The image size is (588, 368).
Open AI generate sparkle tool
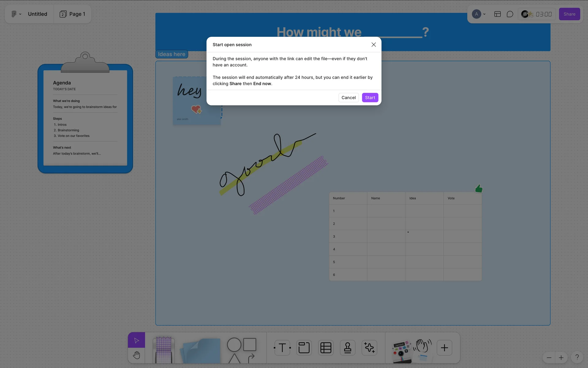369,348
